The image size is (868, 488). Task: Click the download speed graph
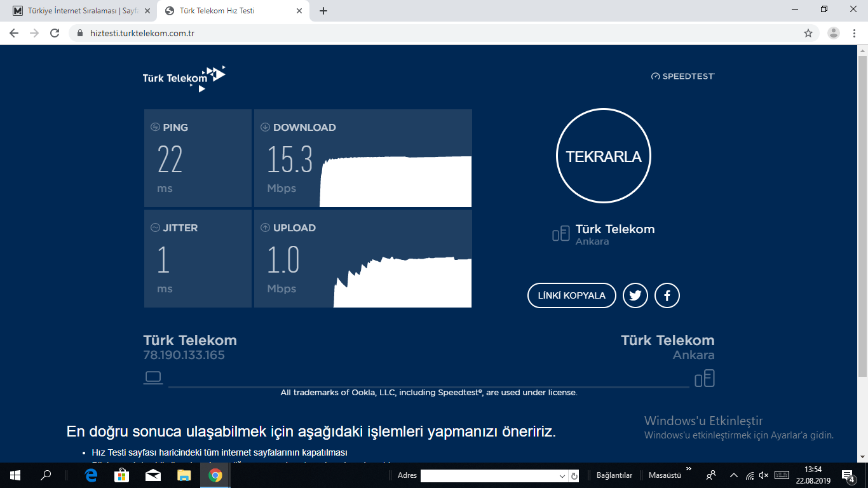tap(396, 181)
